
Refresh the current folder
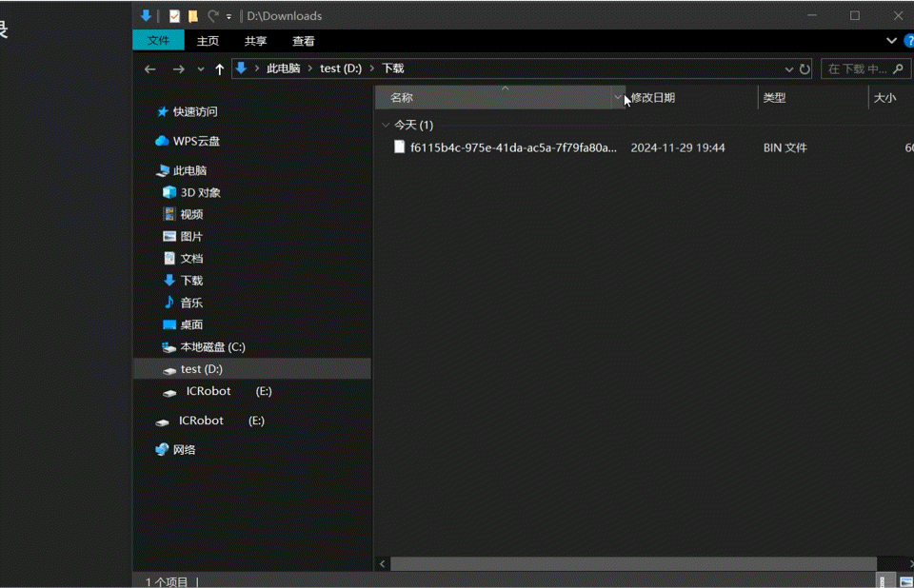tap(805, 69)
